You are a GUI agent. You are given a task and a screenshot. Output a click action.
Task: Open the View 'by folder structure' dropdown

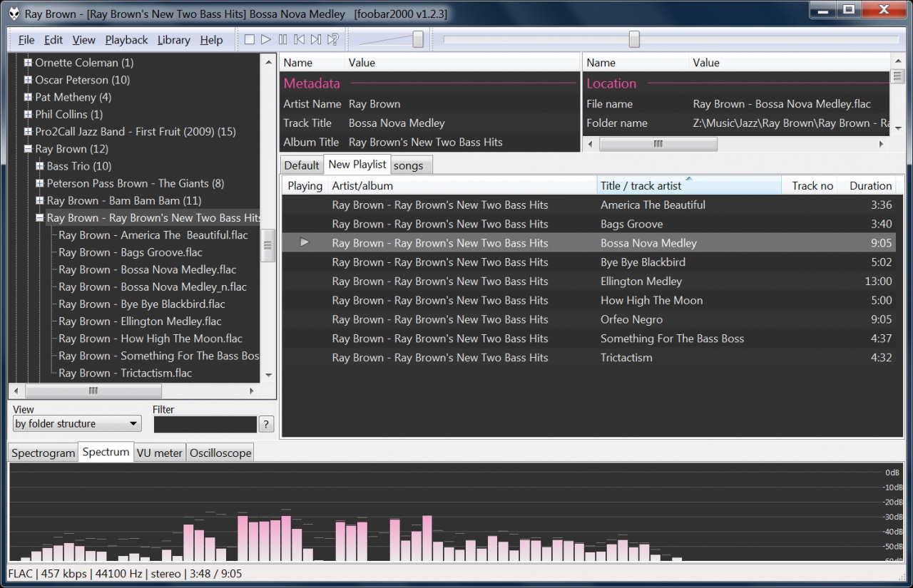[x=76, y=424]
